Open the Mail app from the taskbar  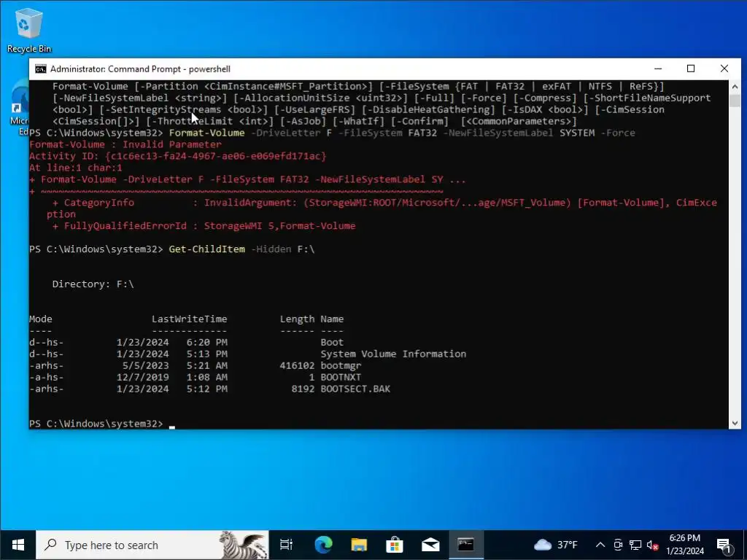pos(430,545)
